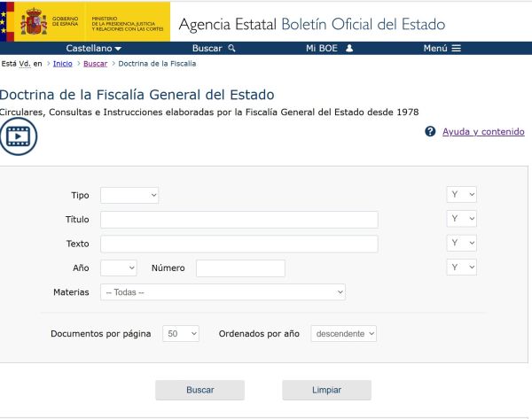Click the Mi BOE user icon
This screenshot has width=532, height=419.
pos(349,48)
